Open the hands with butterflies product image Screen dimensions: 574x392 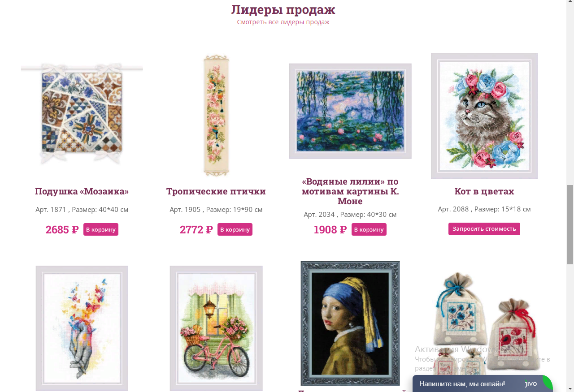82,328
